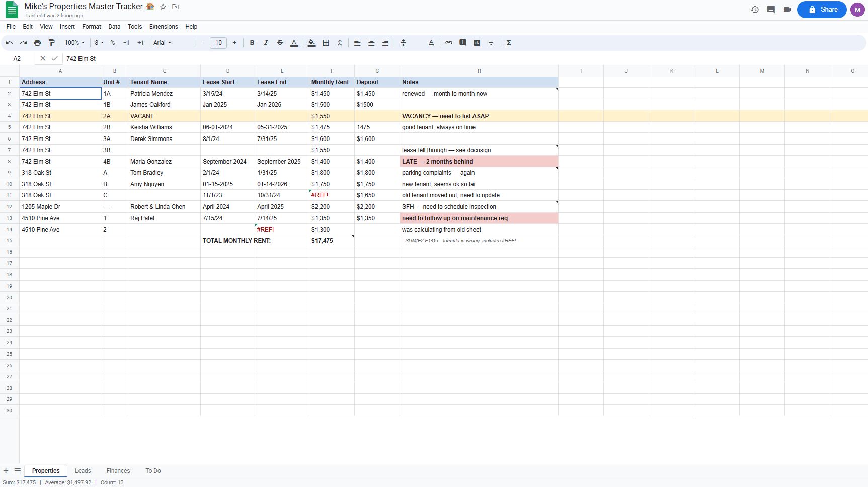Click the italic formatting icon

coord(266,43)
